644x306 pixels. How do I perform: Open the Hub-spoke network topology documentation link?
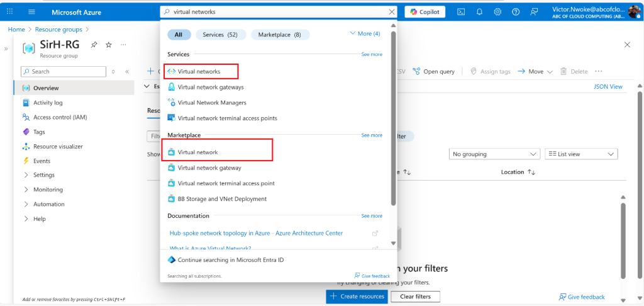pos(256,233)
